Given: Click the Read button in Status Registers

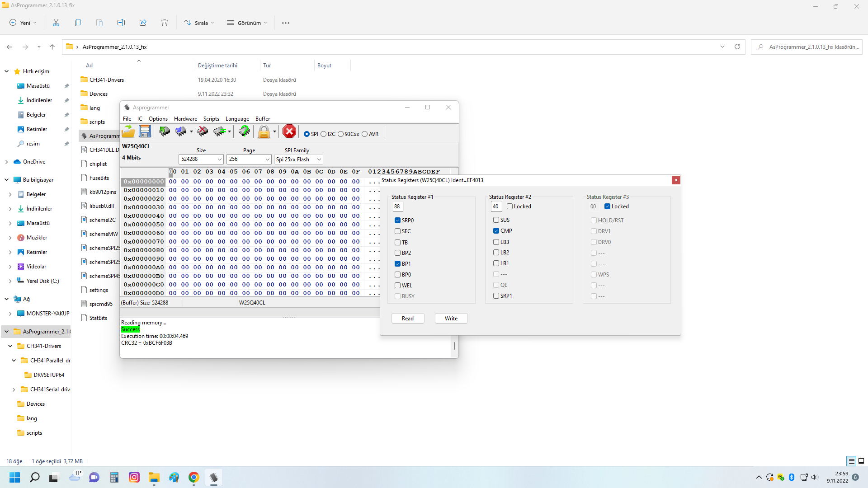Looking at the screenshot, I should [408, 319].
